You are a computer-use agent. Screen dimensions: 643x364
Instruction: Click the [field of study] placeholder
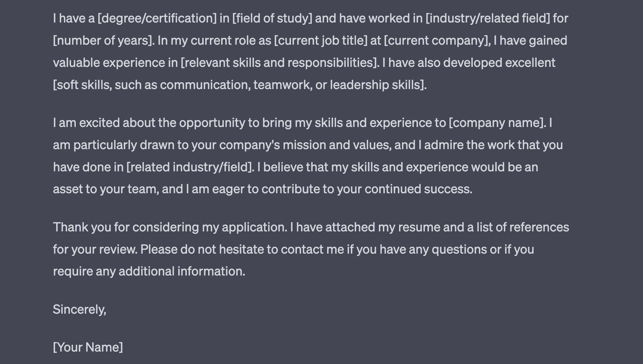(x=272, y=18)
